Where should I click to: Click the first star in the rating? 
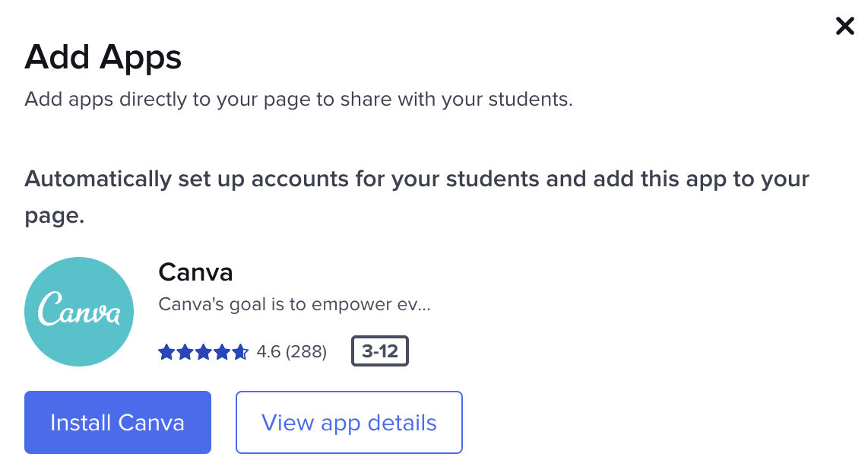165,351
